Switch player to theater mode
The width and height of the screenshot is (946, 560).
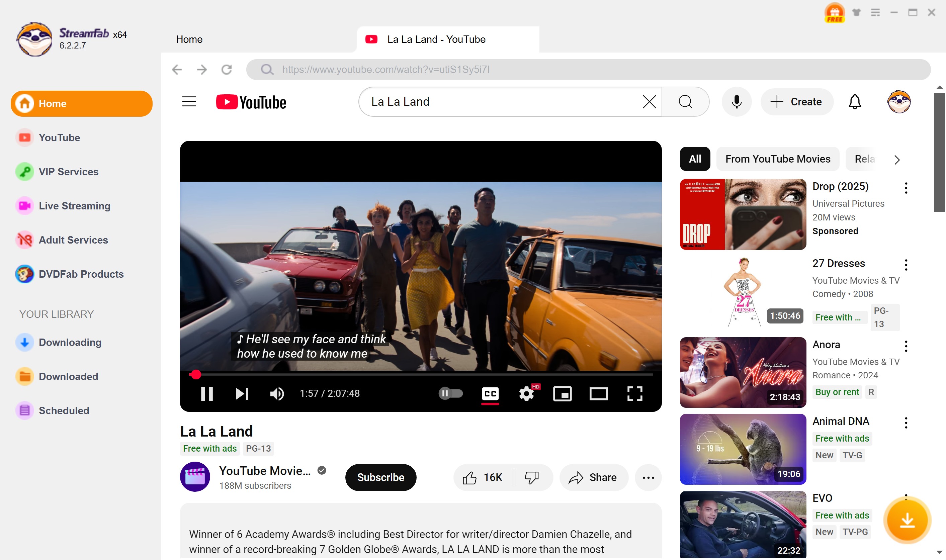[598, 394]
